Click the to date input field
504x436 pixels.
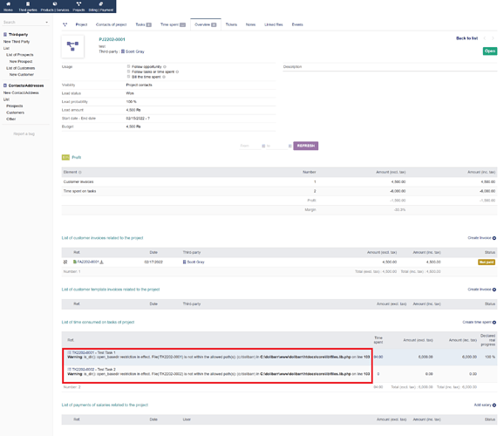276,146
